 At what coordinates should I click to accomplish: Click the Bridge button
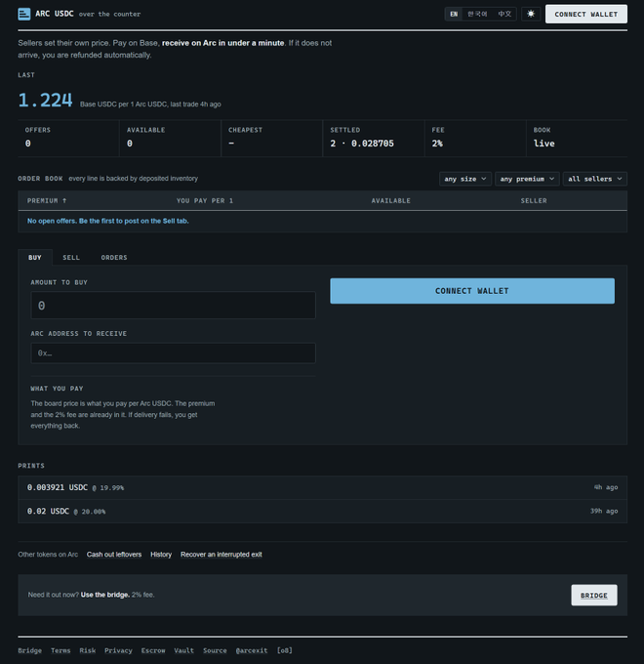(x=594, y=596)
